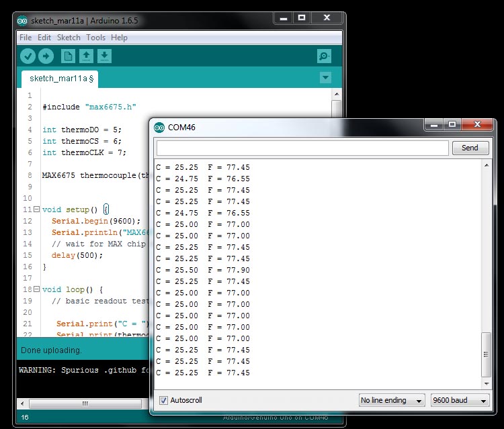Save the sketch with Save icon
Screen dimensions: 504x429
(104, 56)
